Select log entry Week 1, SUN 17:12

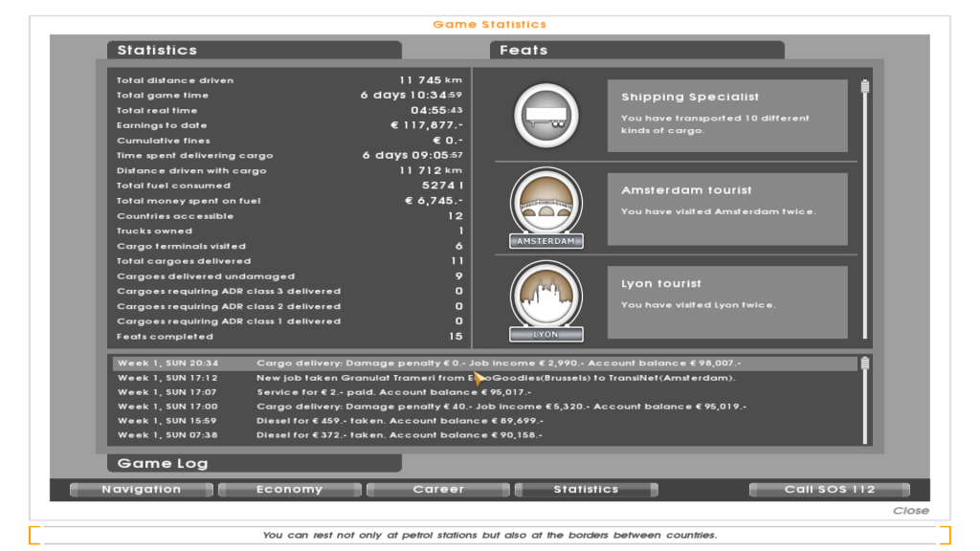485,378
